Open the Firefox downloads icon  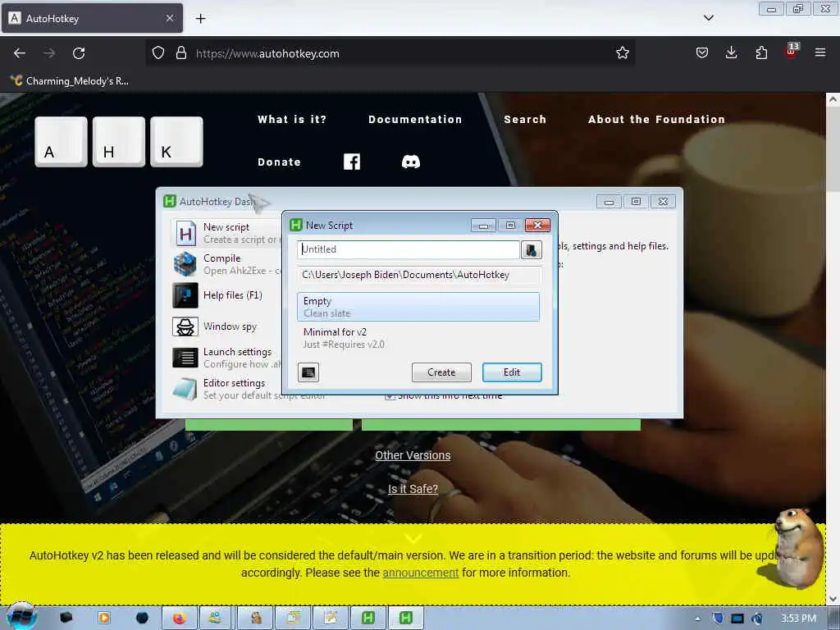pos(731,52)
